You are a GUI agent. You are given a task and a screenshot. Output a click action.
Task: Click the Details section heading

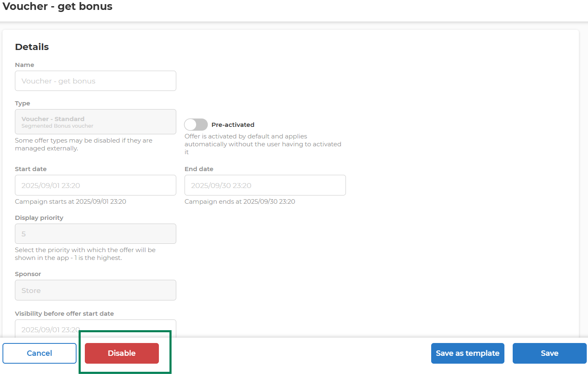(32, 47)
